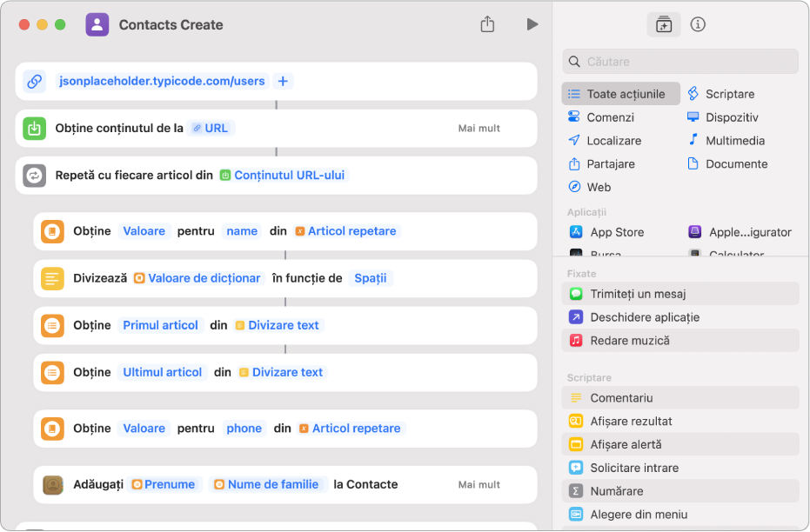
Task: Select Toate acțiunile category
Action: pos(621,94)
